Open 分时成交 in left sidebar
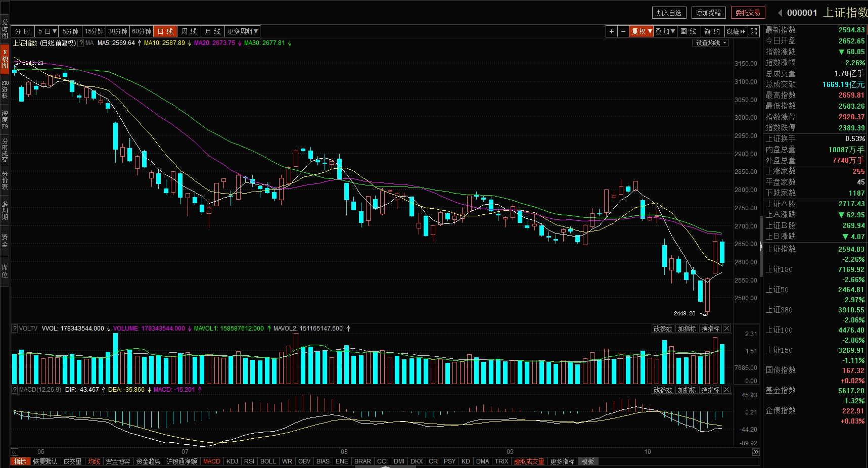The height and width of the screenshot is (468, 868). (5, 150)
